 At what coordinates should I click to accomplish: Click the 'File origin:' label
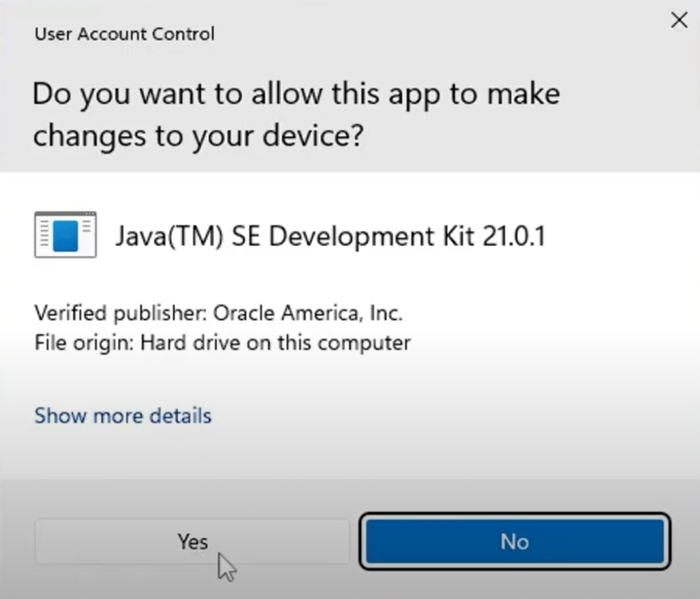[85, 342]
